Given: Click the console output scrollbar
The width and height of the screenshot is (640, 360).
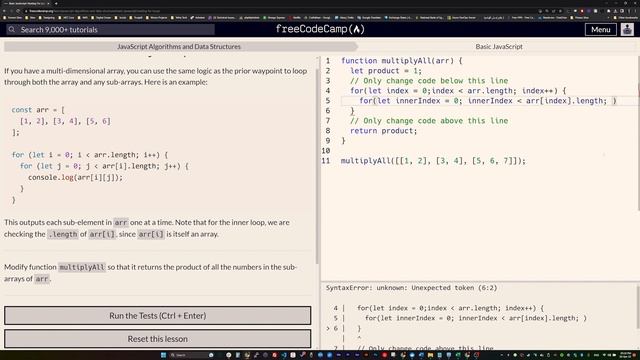Looking at the screenshot, I should click(638, 307).
